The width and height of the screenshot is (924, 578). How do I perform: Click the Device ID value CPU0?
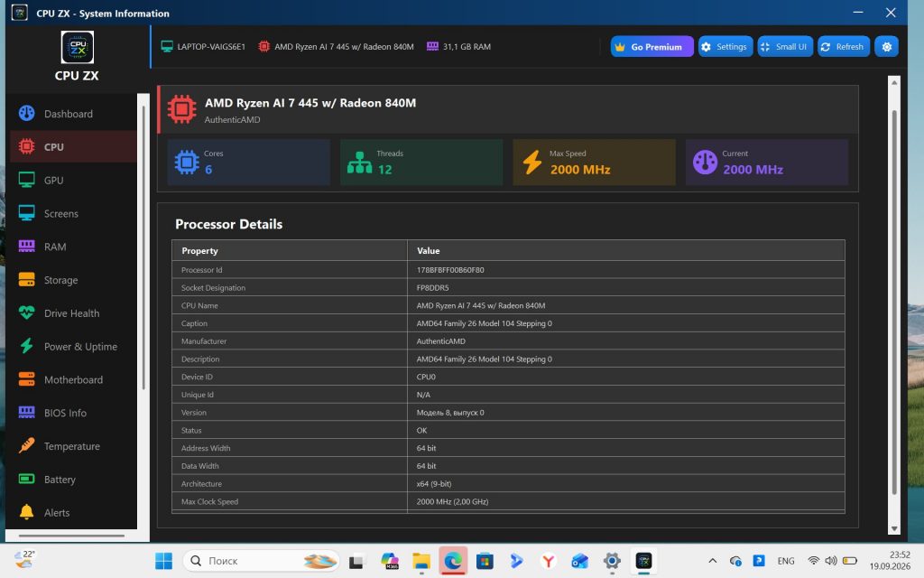click(x=426, y=377)
